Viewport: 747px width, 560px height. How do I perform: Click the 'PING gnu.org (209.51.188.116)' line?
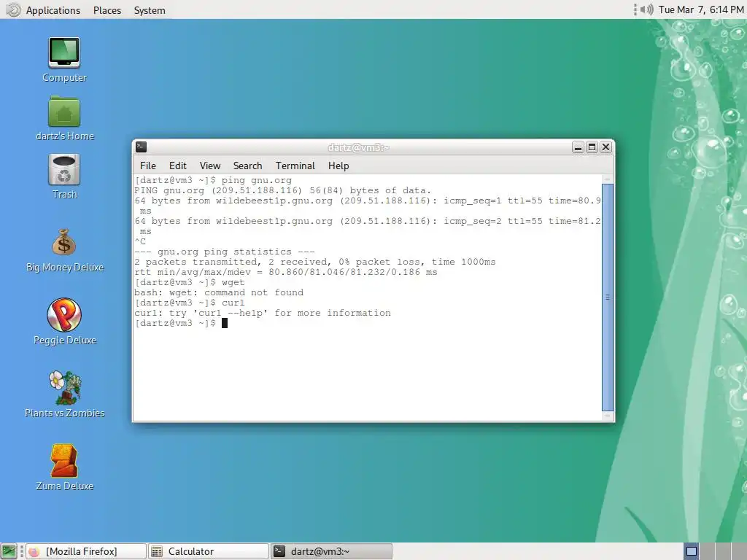pos(282,190)
